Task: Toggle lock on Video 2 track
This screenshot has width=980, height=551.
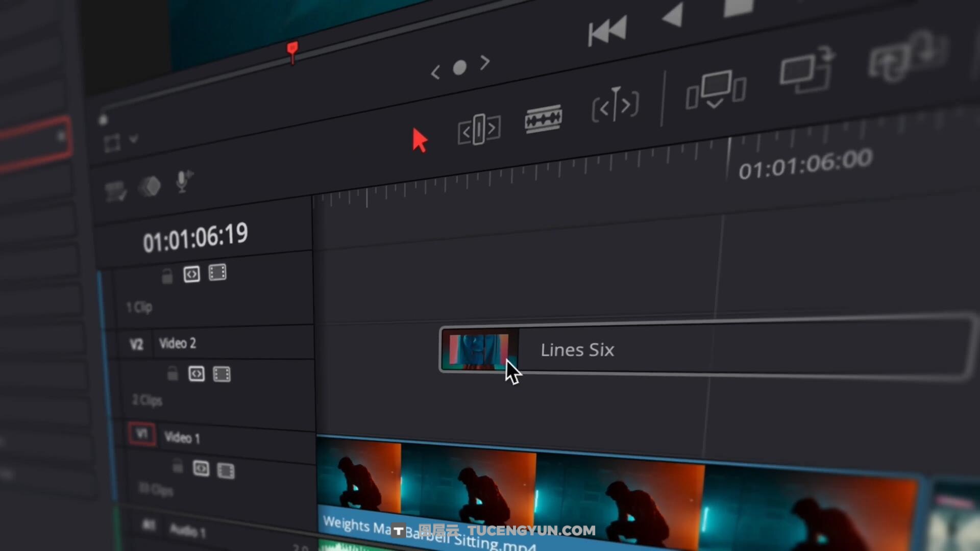Action: pyautogui.click(x=173, y=374)
